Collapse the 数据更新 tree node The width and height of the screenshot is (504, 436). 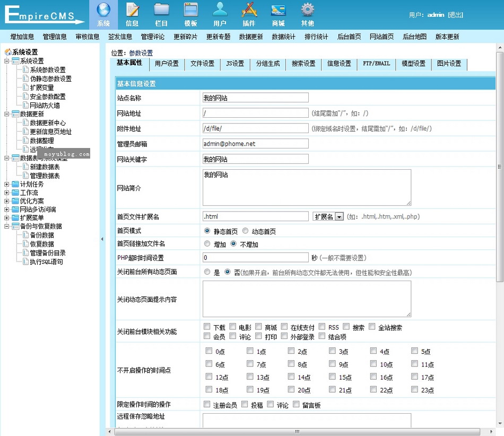pos(6,114)
